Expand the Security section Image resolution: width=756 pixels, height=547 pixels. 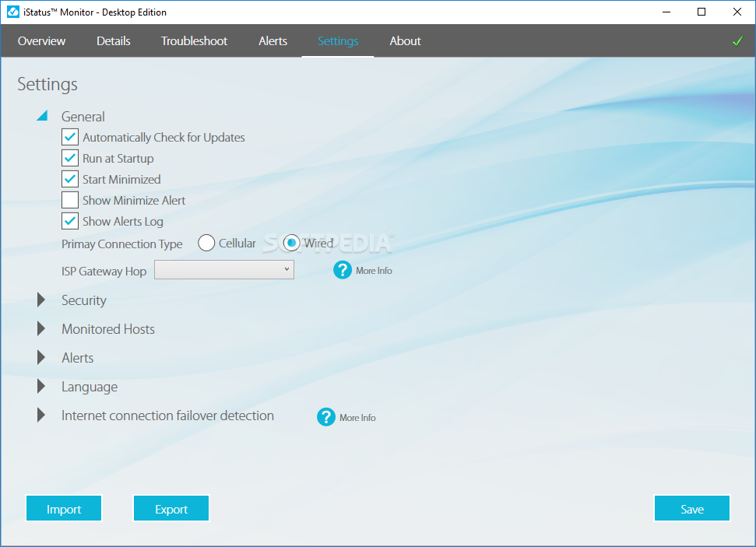pos(41,300)
